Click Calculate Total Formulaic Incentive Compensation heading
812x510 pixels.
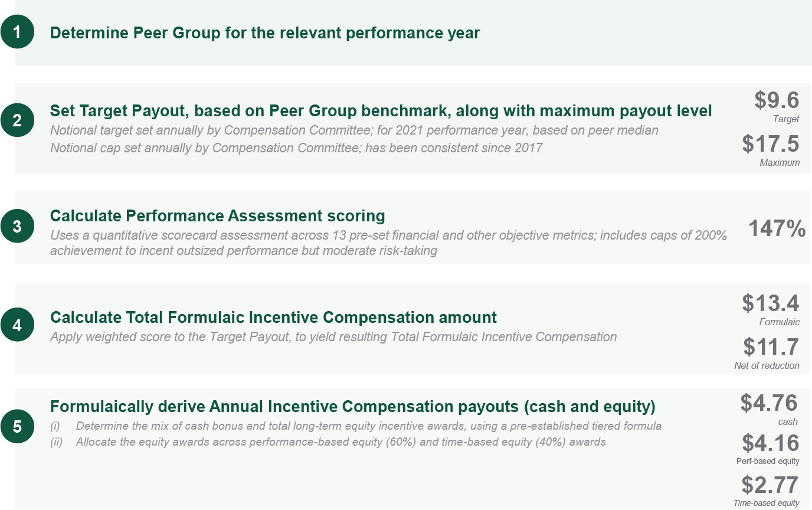[x=273, y=318]
